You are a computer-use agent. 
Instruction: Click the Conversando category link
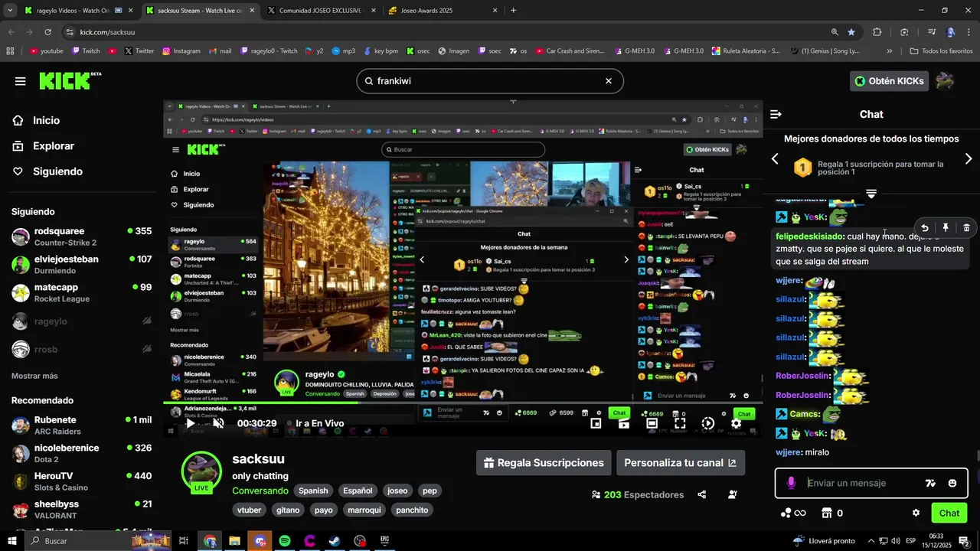click(260, 491)
